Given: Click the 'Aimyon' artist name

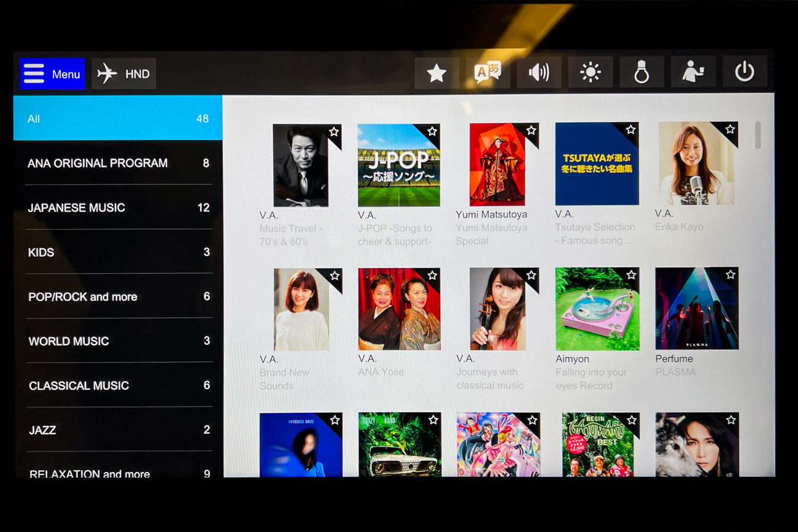Looking at the screenshot, I should click(x=572, y=359).
